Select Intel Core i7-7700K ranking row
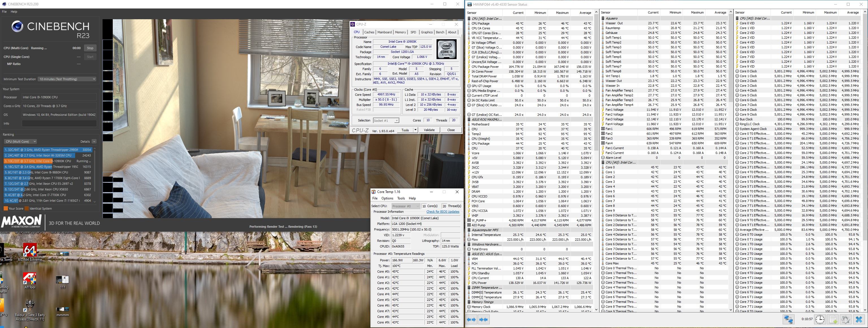The height and width of the screenshot is (328, 868). [48, 195]
